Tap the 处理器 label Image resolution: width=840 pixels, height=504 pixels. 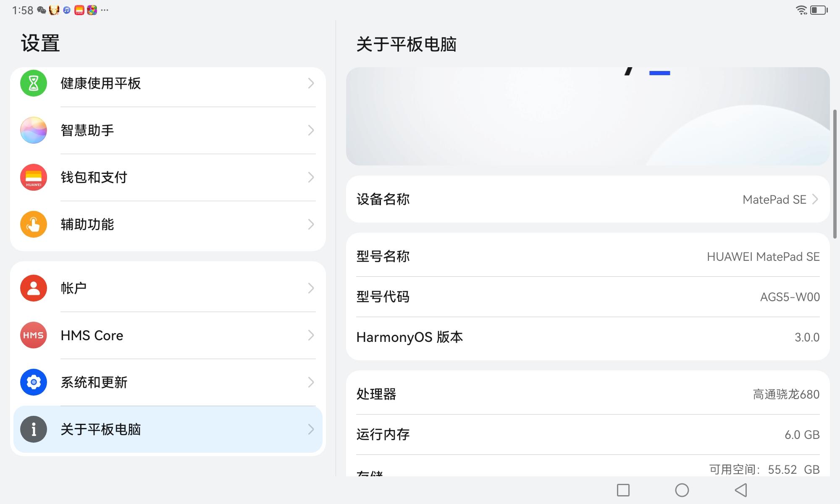click(376, 394)
